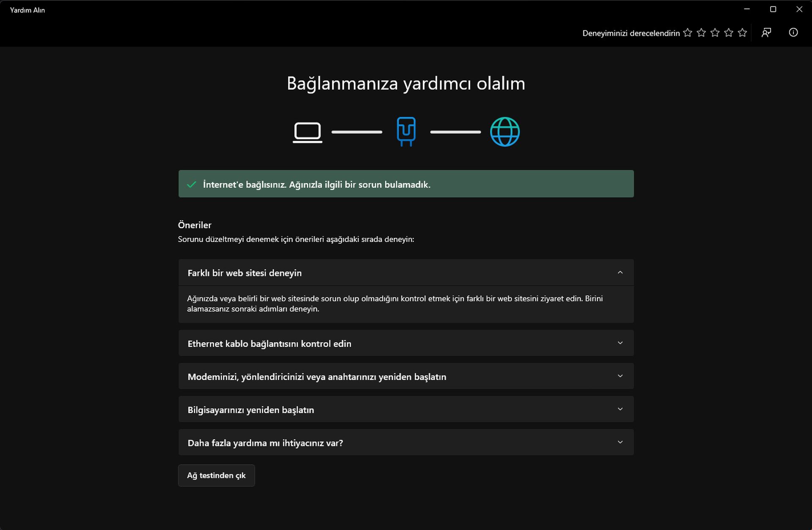This screenshot has width=812, height=530.
Task: Rate experience with the fifth star
Action: 742,33
